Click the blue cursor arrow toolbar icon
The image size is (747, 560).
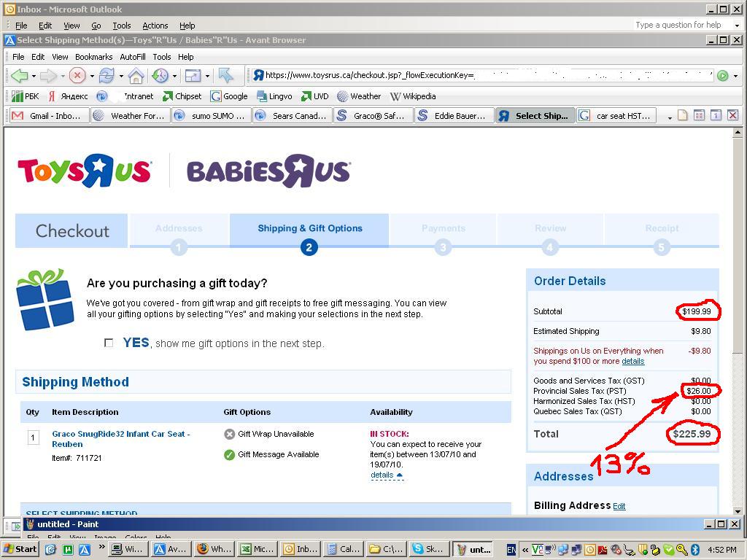(225, 75)
